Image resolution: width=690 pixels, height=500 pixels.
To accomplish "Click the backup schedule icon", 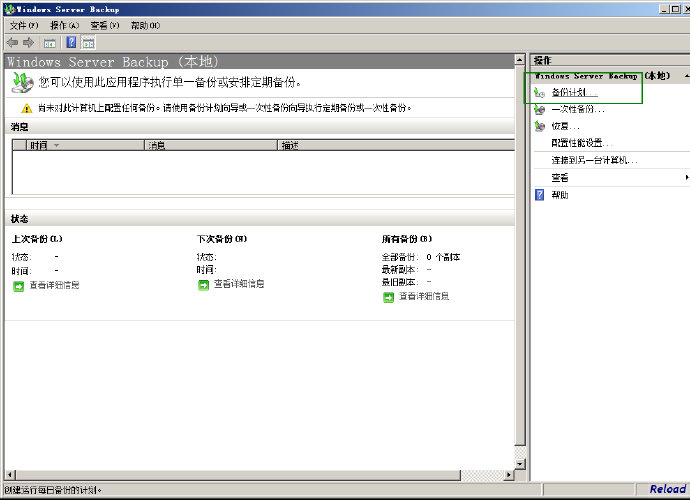I will coord(540,92).
